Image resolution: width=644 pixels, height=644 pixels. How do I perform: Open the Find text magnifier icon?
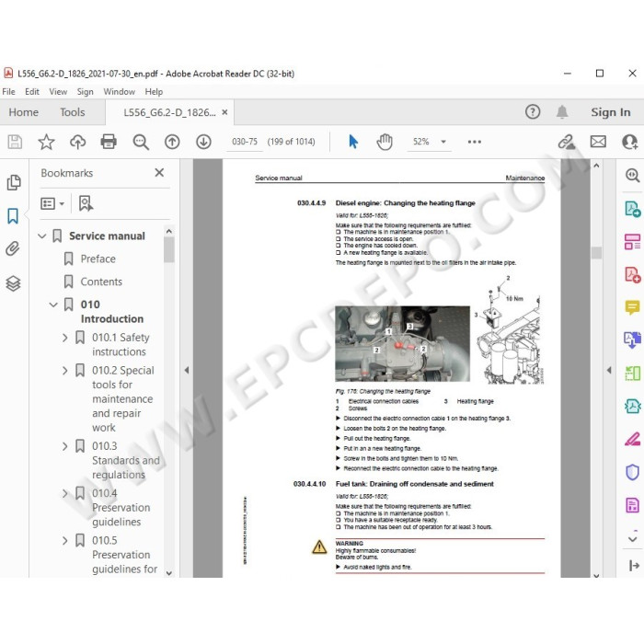141,142
